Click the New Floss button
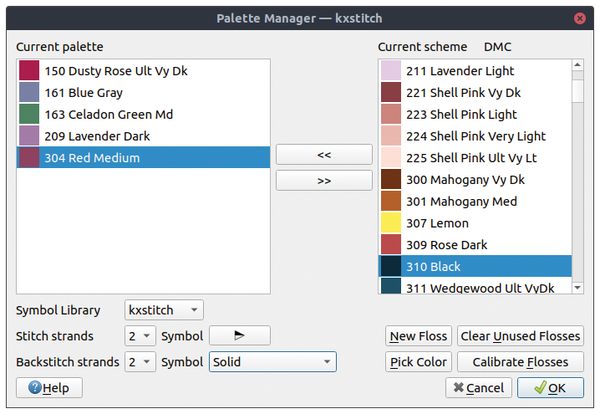This screenshot has height=414, width=600. coord(418,336)
